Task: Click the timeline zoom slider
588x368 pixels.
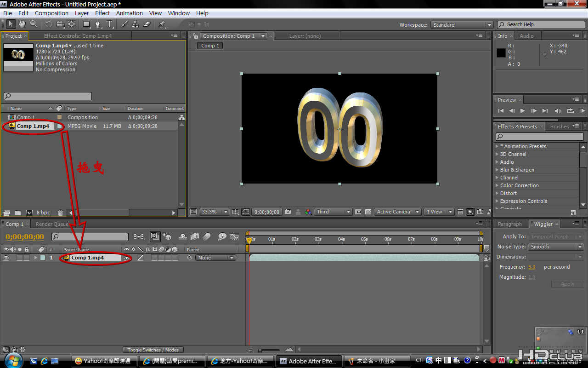Action: 260,350
